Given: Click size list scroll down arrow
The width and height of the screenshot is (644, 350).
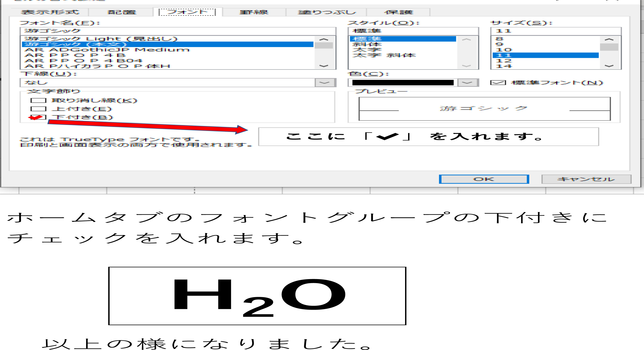Looking at the screenshot, I should pos(609,66).
